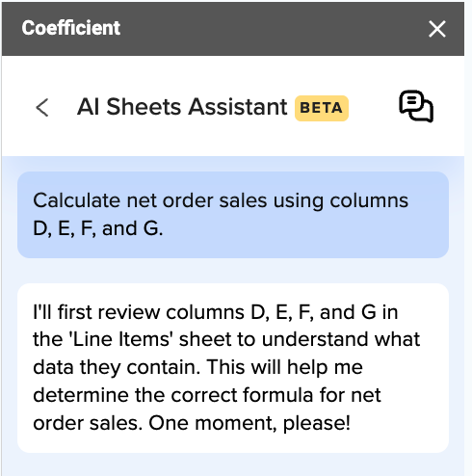Select the assistant reply message bubble

[233, 368]
